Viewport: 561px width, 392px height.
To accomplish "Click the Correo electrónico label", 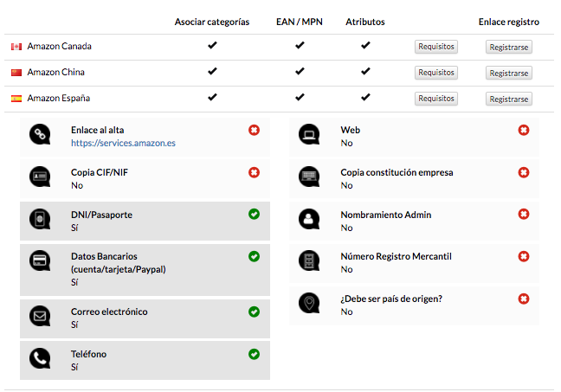I will click(109, 312).
